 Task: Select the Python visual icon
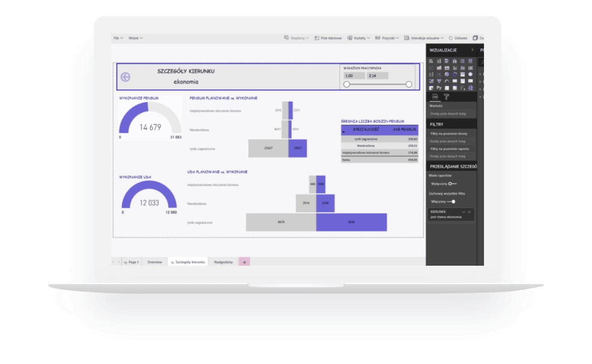[x=439, y=87]
